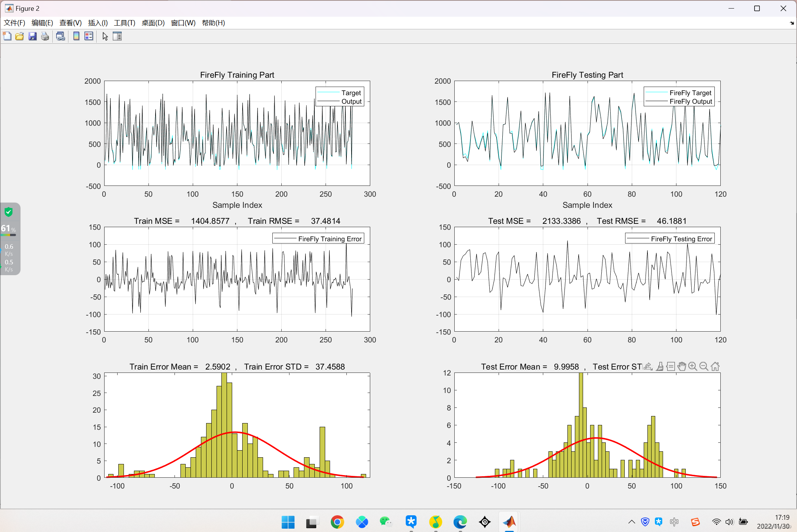Click the Link Plot toolbar icon
Screen dimensions: 797x532
pyautogui.click(x=60, y=36)
